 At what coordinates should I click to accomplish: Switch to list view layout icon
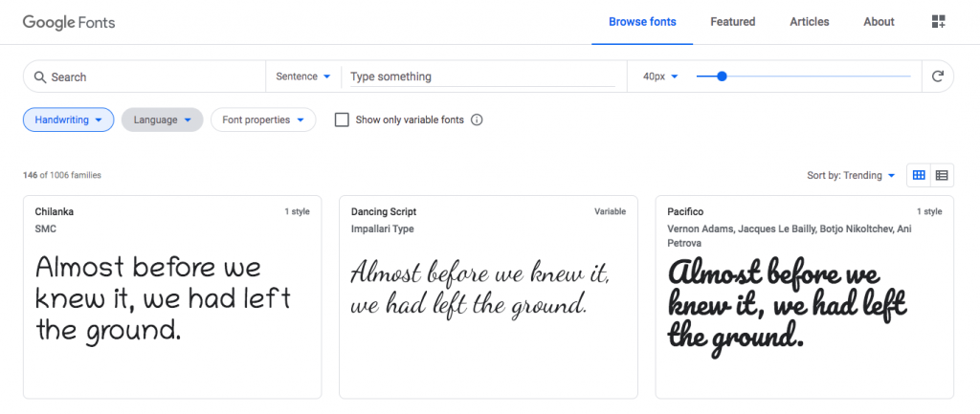tap(942, 176)
